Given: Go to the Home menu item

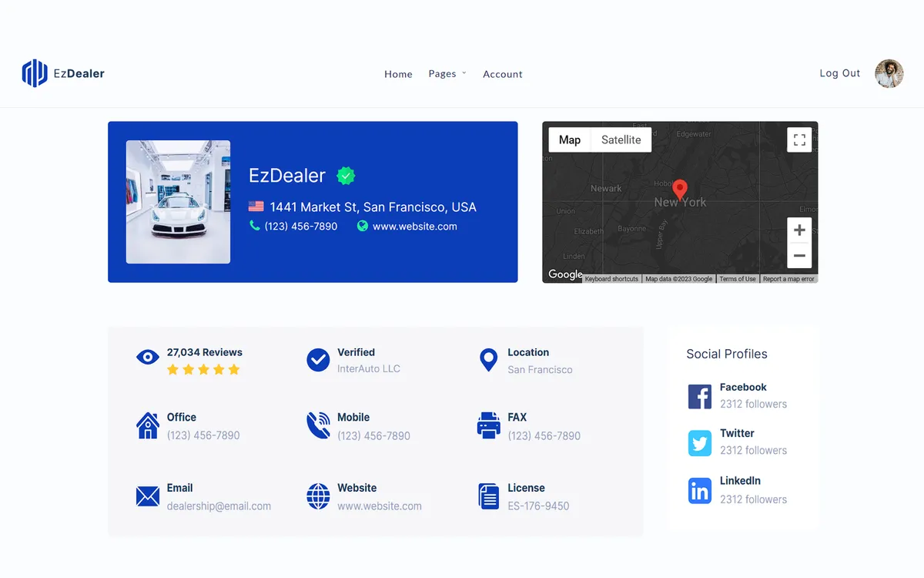Looking at the screenshot, I should (x=398, y=74).
